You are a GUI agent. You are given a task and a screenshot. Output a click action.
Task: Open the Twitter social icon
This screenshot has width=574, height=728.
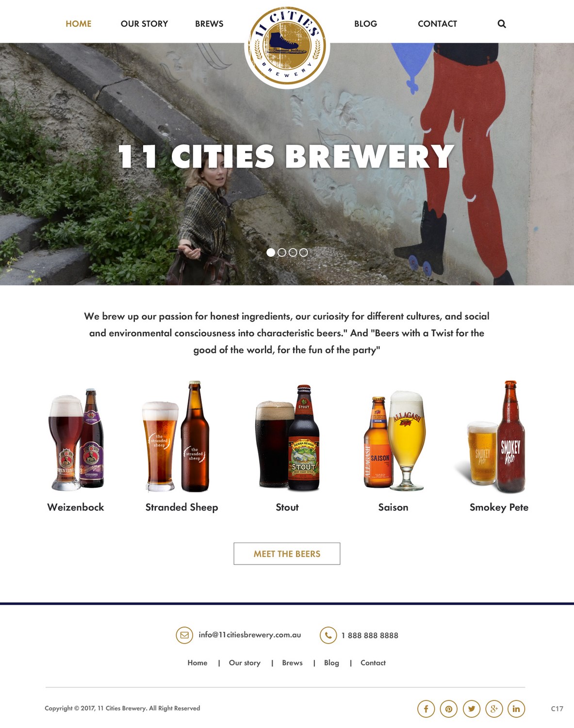point(472,709)
